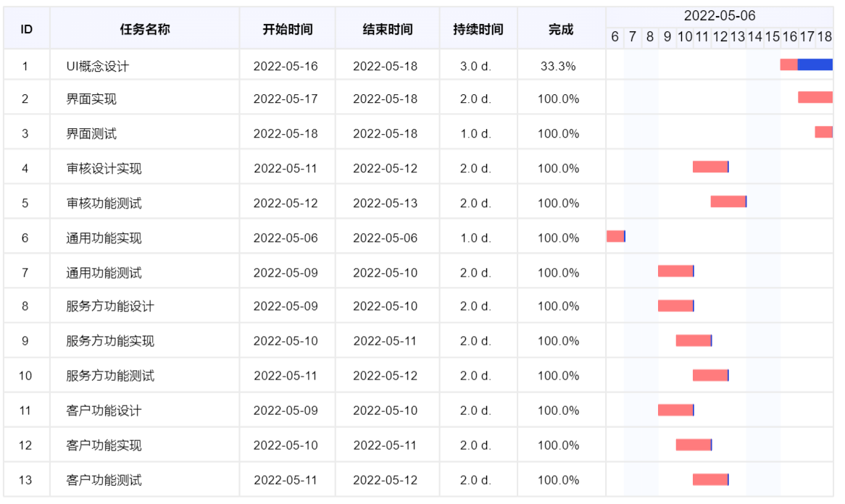
Task: Select the 客户功能实现 task name
Action: 104,445
